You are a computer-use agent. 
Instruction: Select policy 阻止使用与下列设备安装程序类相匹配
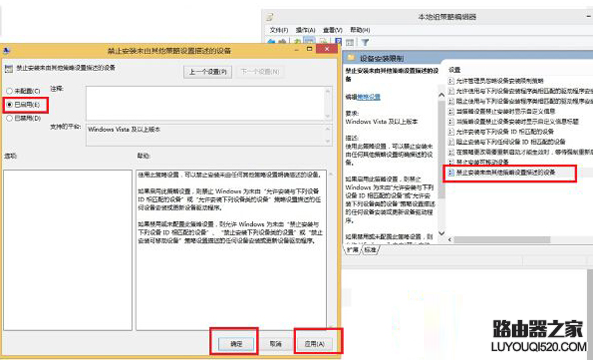pos(520,101)
